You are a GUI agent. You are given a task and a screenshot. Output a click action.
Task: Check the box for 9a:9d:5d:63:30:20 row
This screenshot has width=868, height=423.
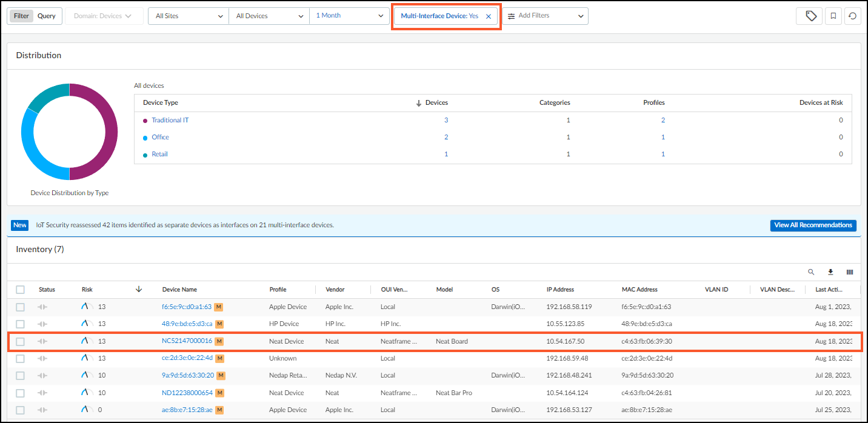click(x=21, y=376)
